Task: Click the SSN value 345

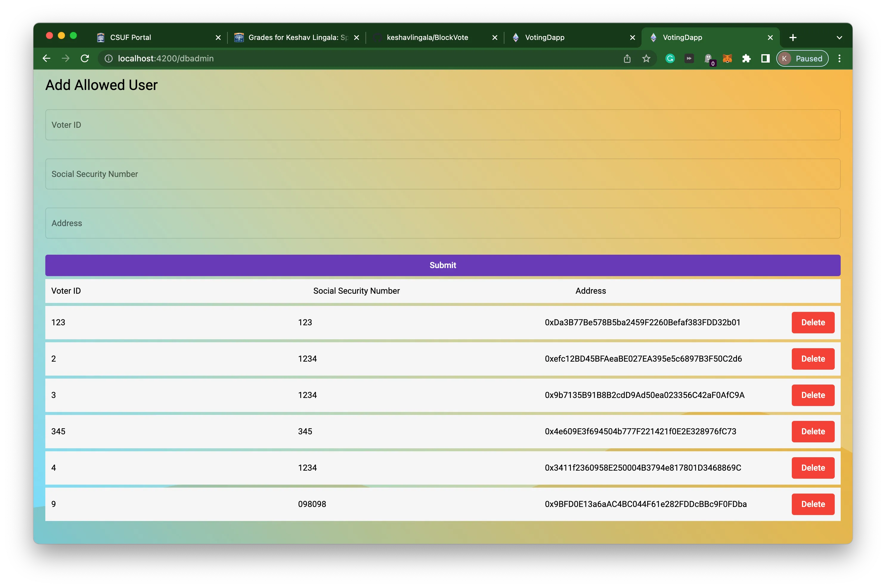Action: [x=305, y=432]
